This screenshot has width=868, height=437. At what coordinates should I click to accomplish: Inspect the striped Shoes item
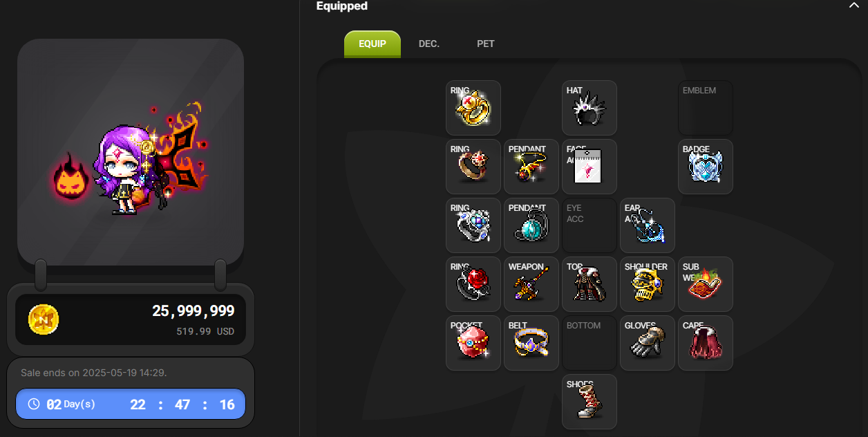pyautogui.click(x=589, y=402)
